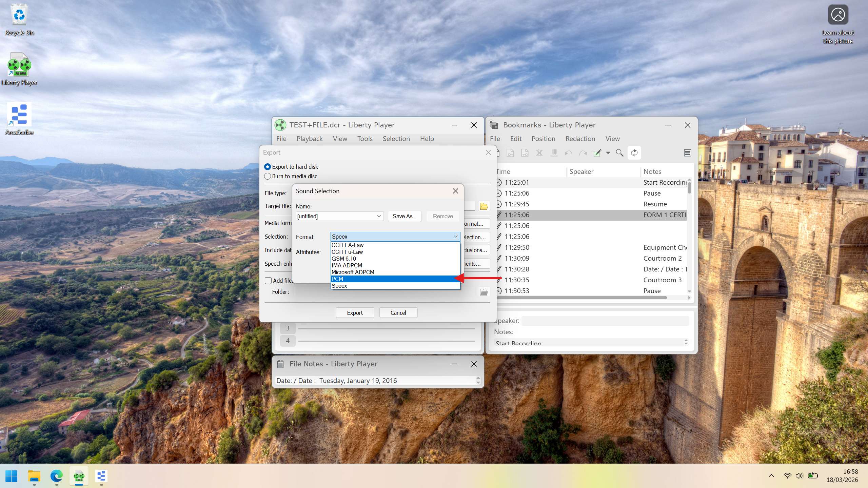The width and height of the screenshot is (868, 488).
Task: Open the folder browser next to Folder field
Action: tap(484, 291)
